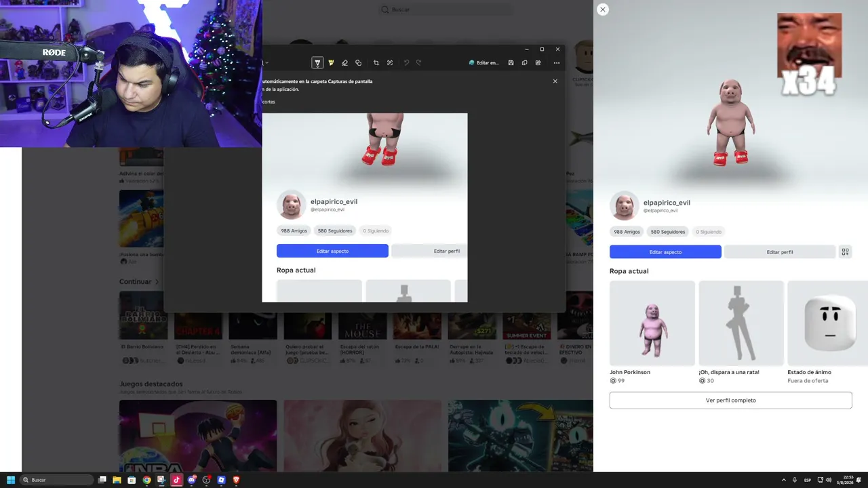Open Brave browser from the taskbar
Viewport: 868px width, 488px height.
236,480
